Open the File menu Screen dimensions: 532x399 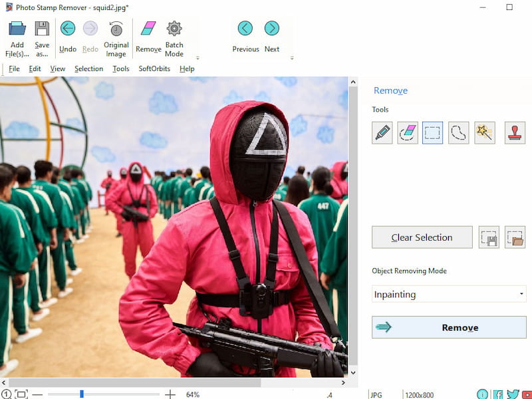click(14, 69)
